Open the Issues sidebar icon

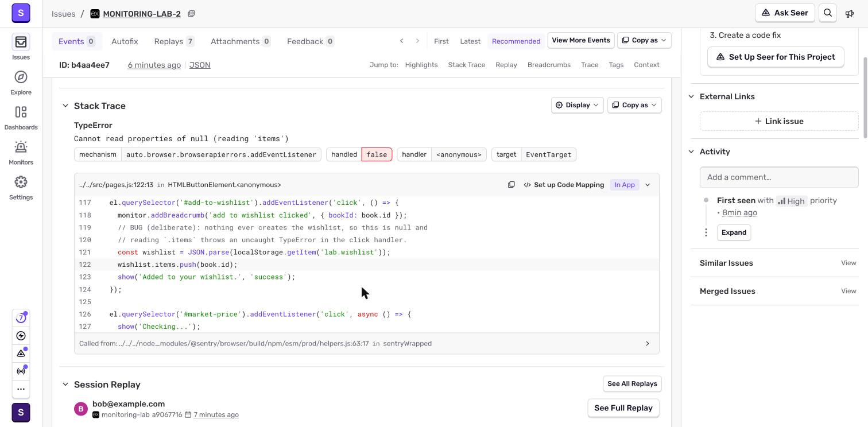click(21, 42)
